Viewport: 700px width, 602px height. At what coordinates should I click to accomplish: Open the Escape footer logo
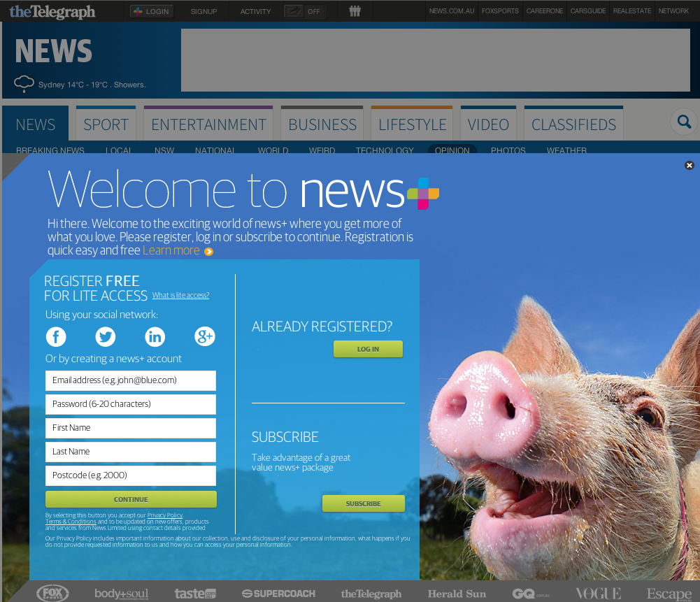pos(669,594)
